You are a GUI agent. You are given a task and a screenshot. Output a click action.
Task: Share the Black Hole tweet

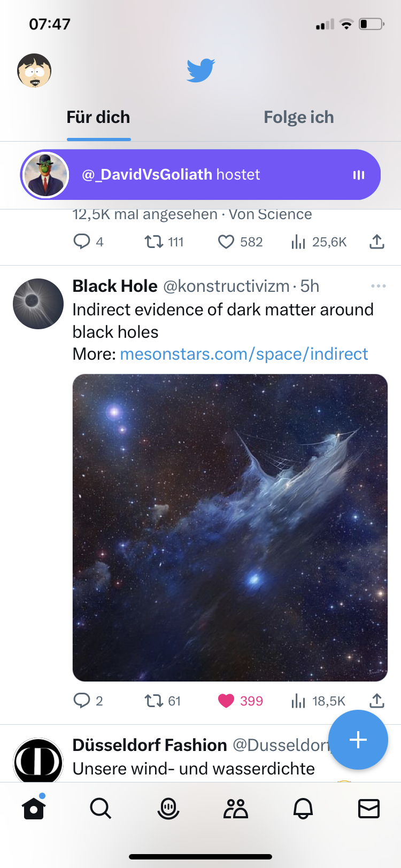tap(377, 701)
